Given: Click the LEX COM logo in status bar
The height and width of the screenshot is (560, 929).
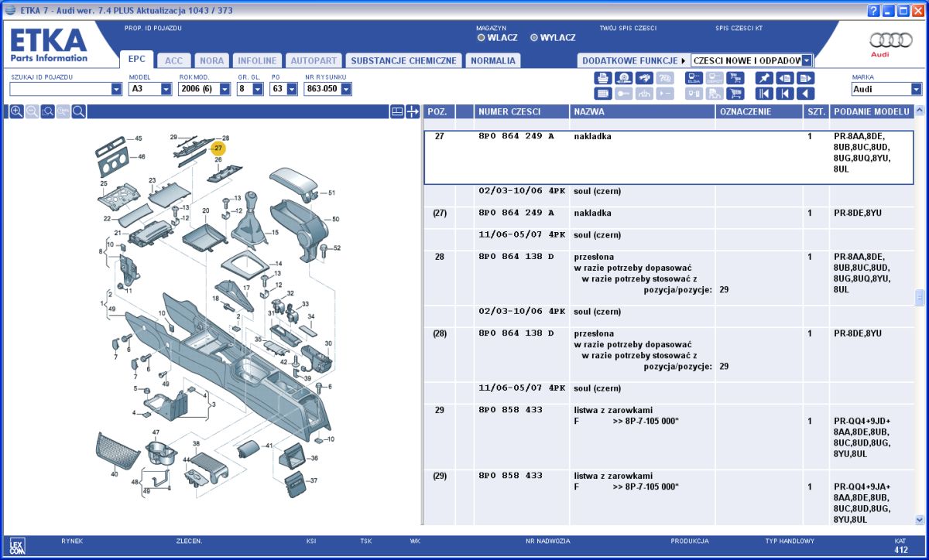Looking at the screenshot, I should coord(18,546).
